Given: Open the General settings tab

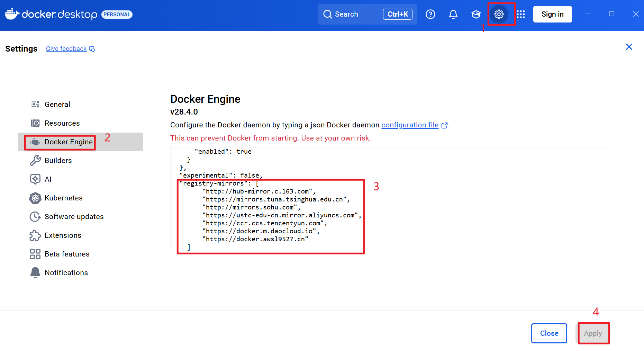Looking at the screenshot, I should point(80,104).
